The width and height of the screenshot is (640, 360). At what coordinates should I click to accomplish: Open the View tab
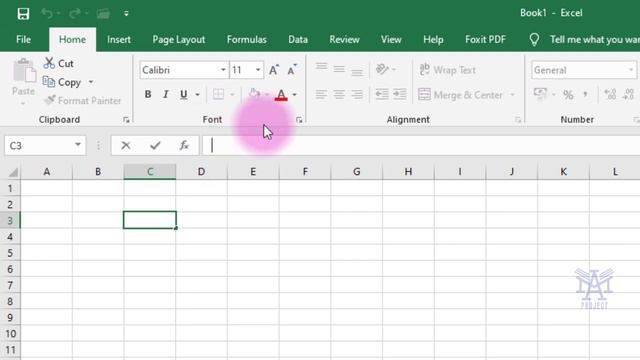pos(391,40)
